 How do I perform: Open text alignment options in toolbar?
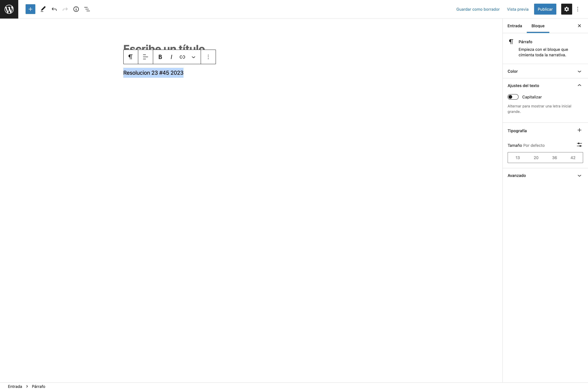[x=145, y=57]
